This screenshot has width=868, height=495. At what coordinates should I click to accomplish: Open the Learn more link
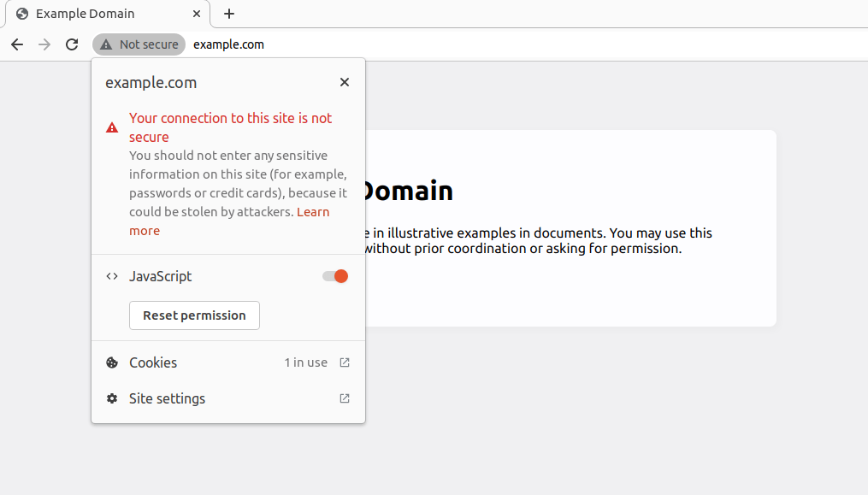229,221
